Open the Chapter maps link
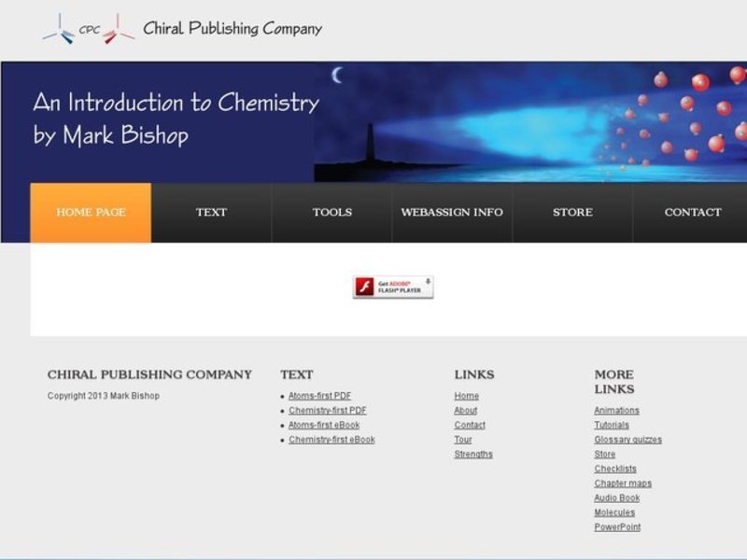 tap(622, 483)
